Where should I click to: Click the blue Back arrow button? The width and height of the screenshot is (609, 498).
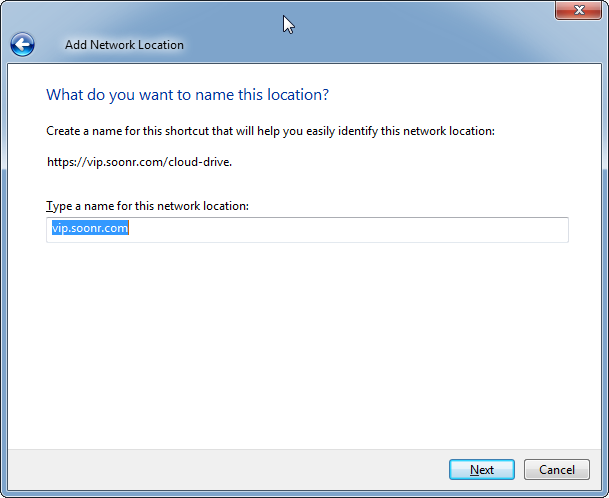tap(22, 44)
